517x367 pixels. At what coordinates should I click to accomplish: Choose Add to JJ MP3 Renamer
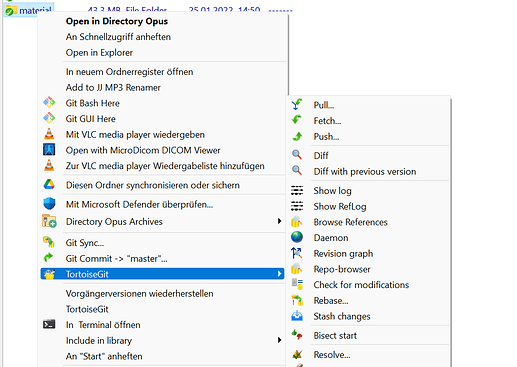pos(113,87)
